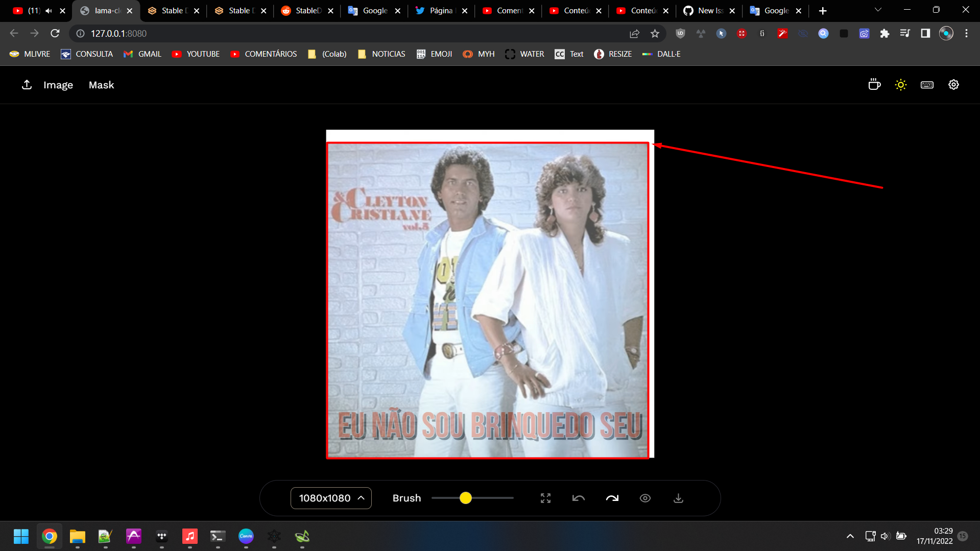Open the DALL-E bookmark
Image resolution: width=980 pixels, height=551 pixels.
coord(669,54)
